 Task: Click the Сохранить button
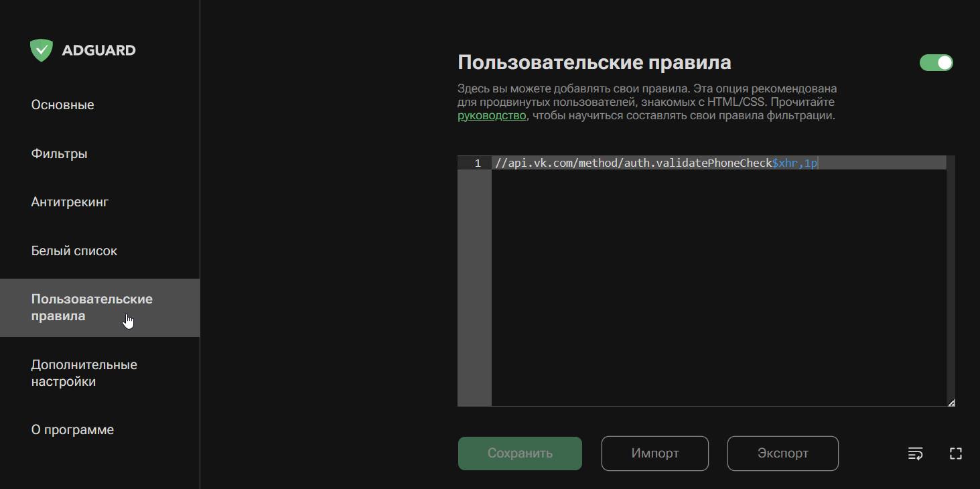tap(520, 453)
